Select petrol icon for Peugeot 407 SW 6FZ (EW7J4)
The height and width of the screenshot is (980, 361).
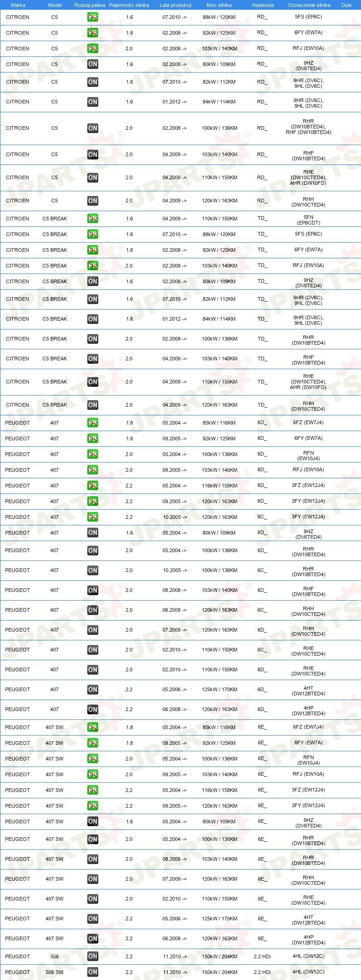click(x=92, y=727)
